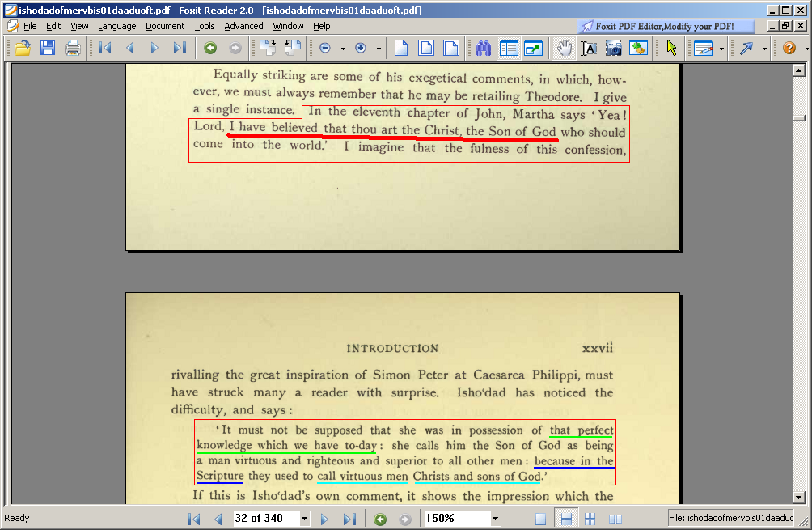This screenshot has height=530, width=812.
Task: Go to next page in bottom navigation bar
Action: (324, 519)
